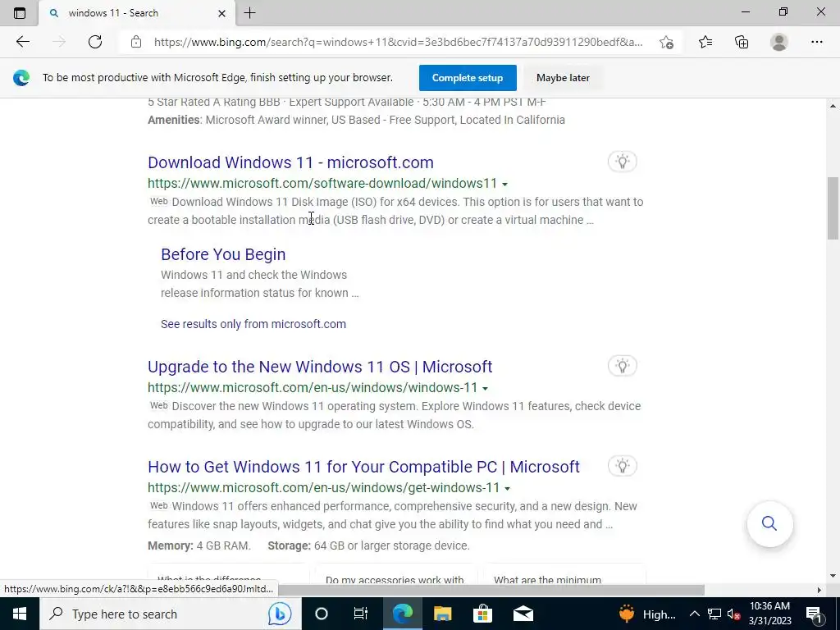
Task: Click the lightbulb icon beside Upgrade to the New Windows 11
Action: click(623, 366)
